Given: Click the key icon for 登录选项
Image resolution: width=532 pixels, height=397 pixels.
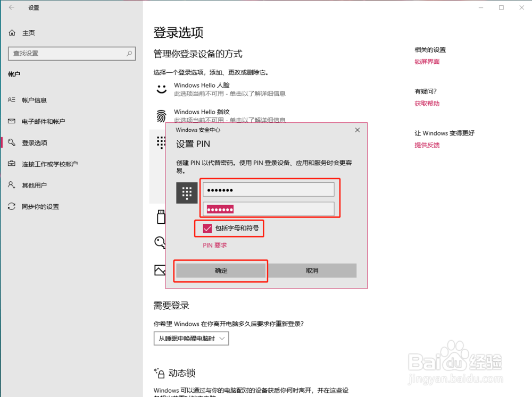Looking at the screenshot, I should [x=12, y=142].
